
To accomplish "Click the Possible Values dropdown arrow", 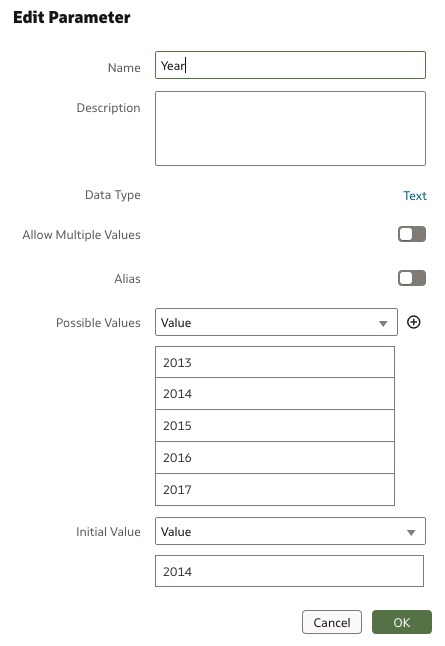I will point(383,323).
